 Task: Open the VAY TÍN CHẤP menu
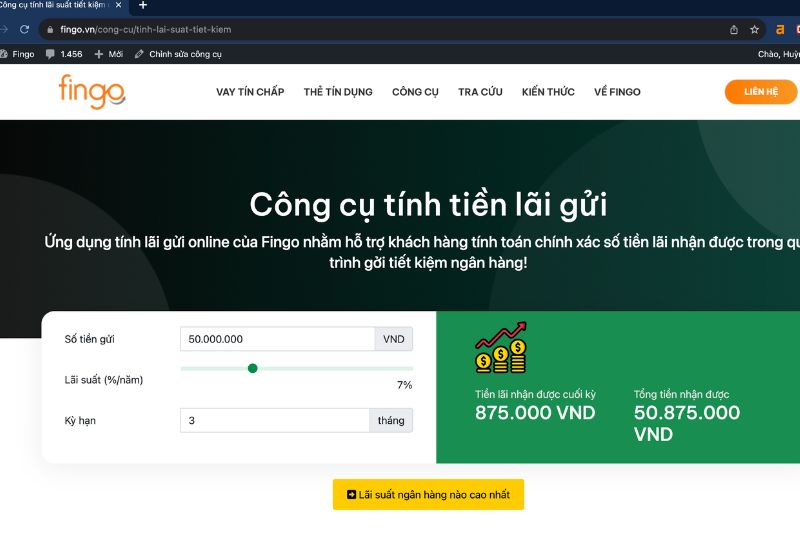pyautogui.click(x=250, y=92)
